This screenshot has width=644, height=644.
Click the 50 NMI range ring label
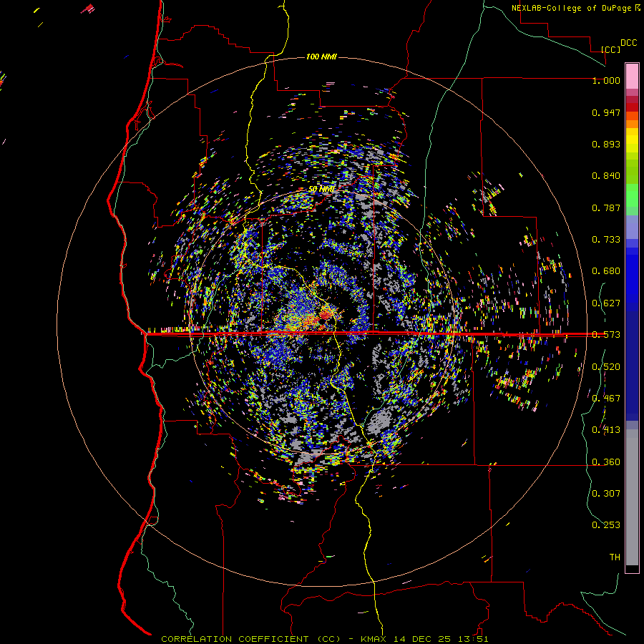coord(321,190)
